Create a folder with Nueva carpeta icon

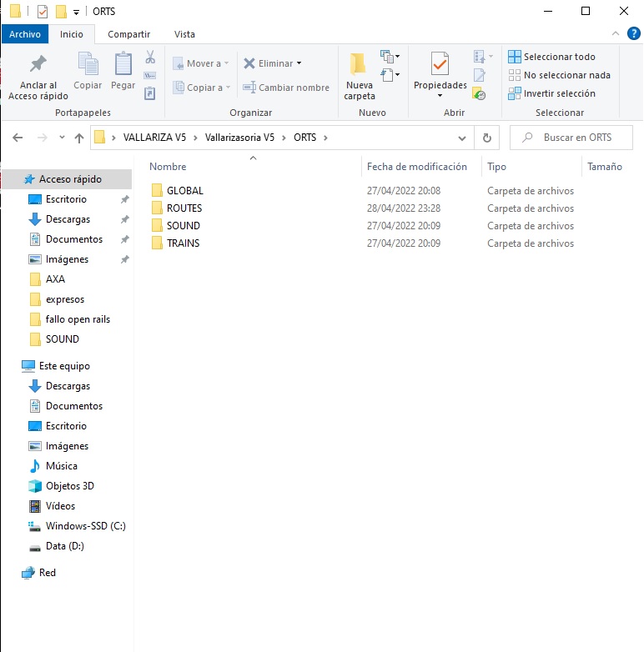click(359, 65)
